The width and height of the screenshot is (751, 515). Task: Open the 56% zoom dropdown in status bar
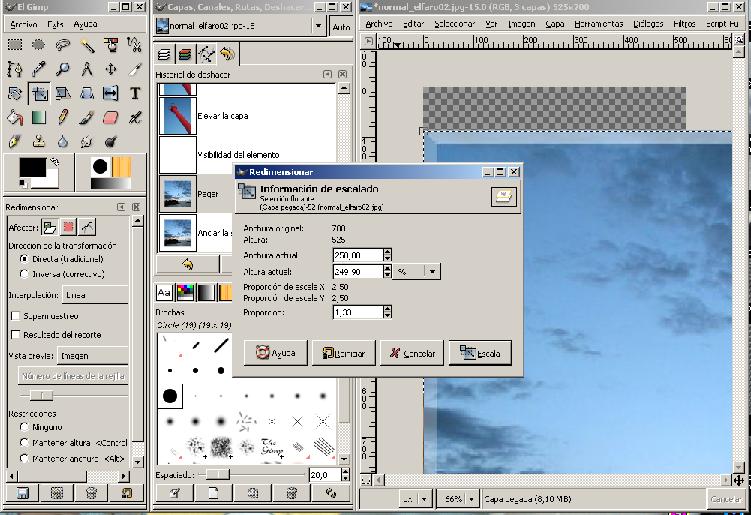click(471, 499)
